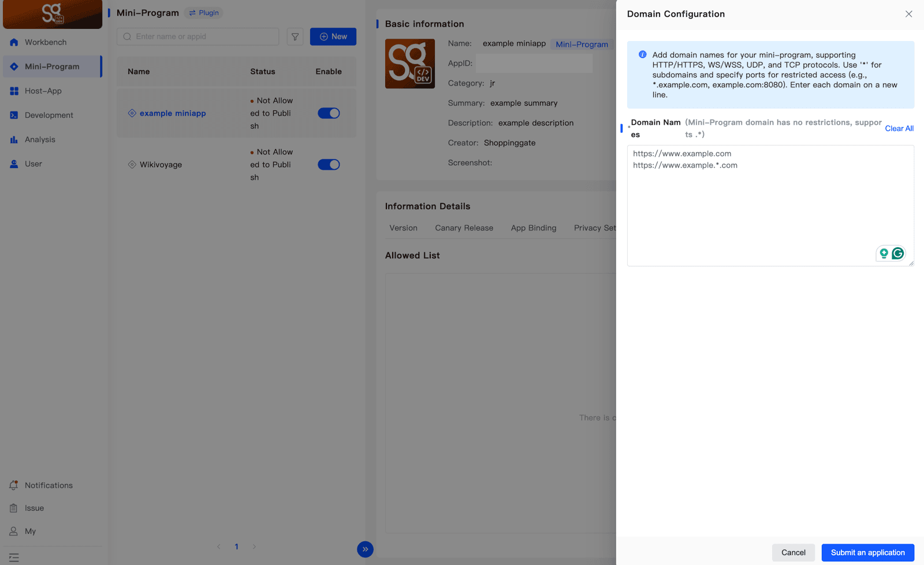Click Submit an application button

click(x=868, y=552)
